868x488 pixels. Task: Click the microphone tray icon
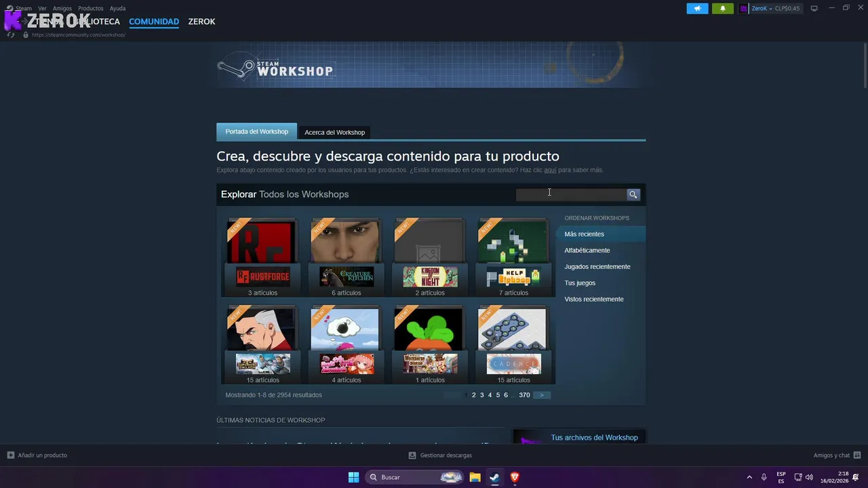click(x=764, y=477)
